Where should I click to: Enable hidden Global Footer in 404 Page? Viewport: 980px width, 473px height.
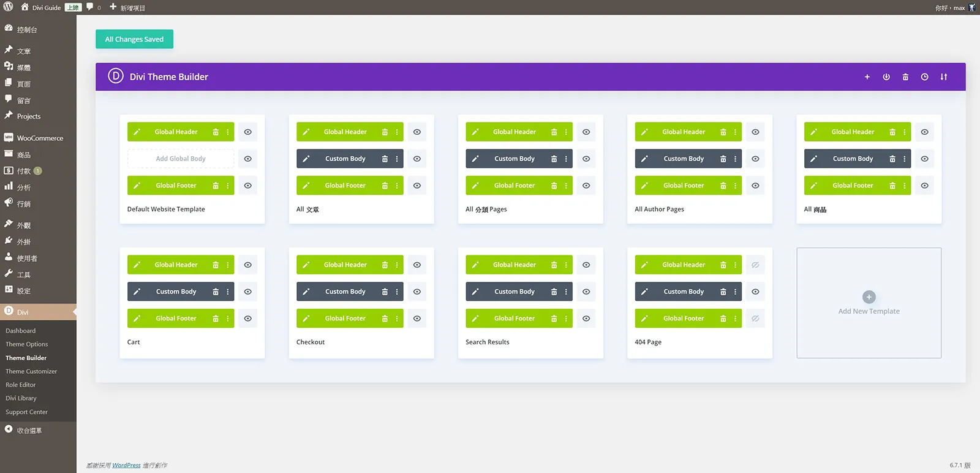755,319
